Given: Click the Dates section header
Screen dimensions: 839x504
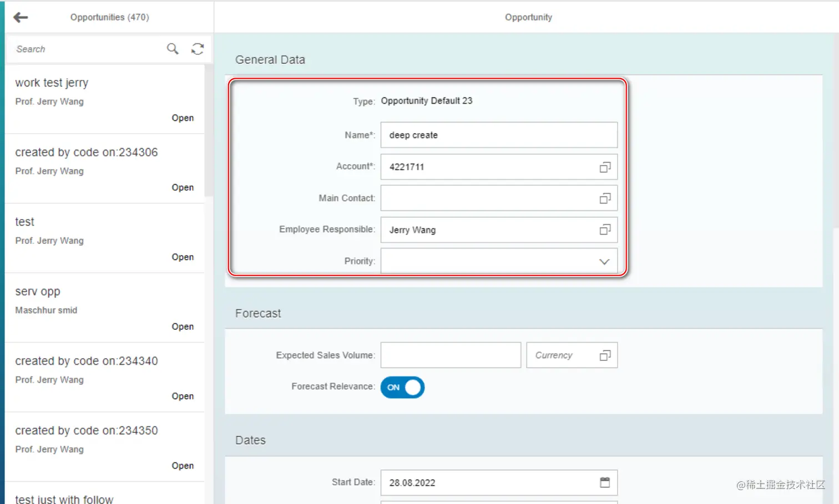Looking at the screenshot, I should pyautogui.click(x=250, y=440).
